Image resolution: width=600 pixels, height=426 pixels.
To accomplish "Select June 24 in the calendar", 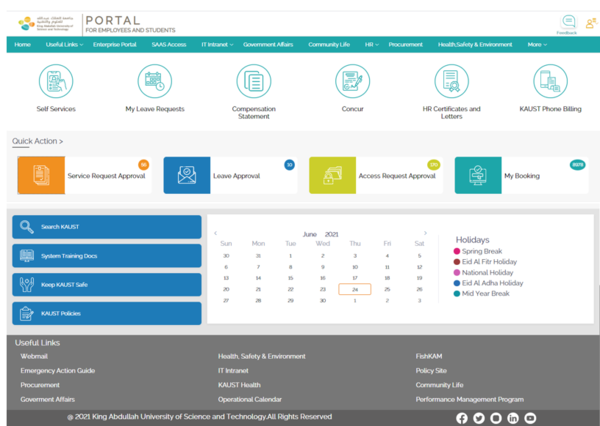I will pyautogui.click(x=355, y=289).
